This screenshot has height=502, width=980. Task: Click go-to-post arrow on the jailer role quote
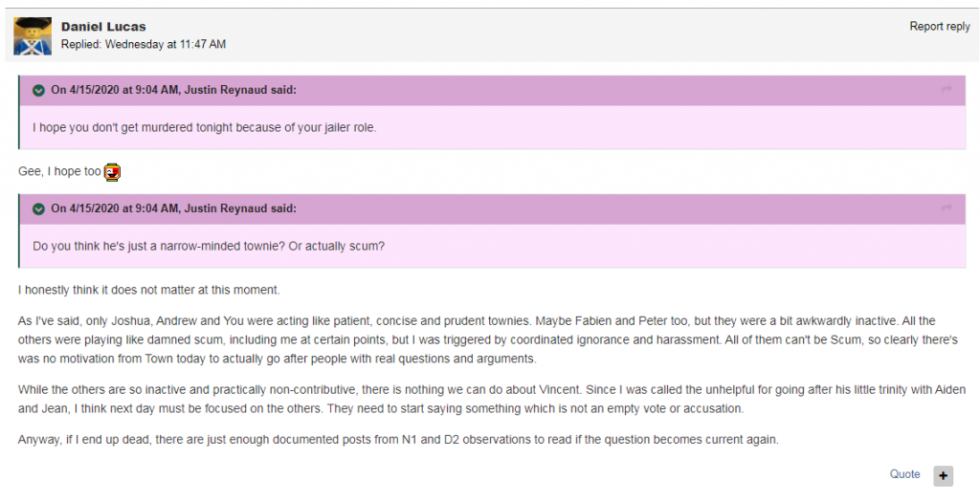coord(947,91)
